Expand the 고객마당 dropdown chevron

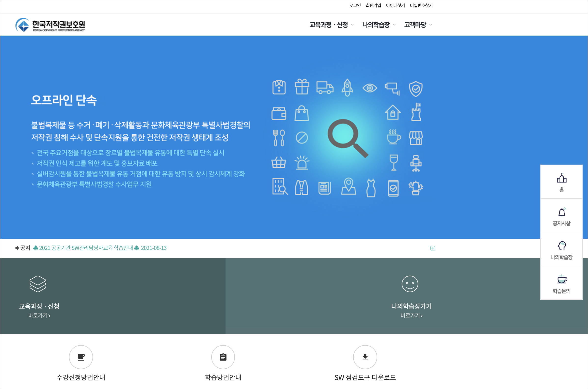431,25
